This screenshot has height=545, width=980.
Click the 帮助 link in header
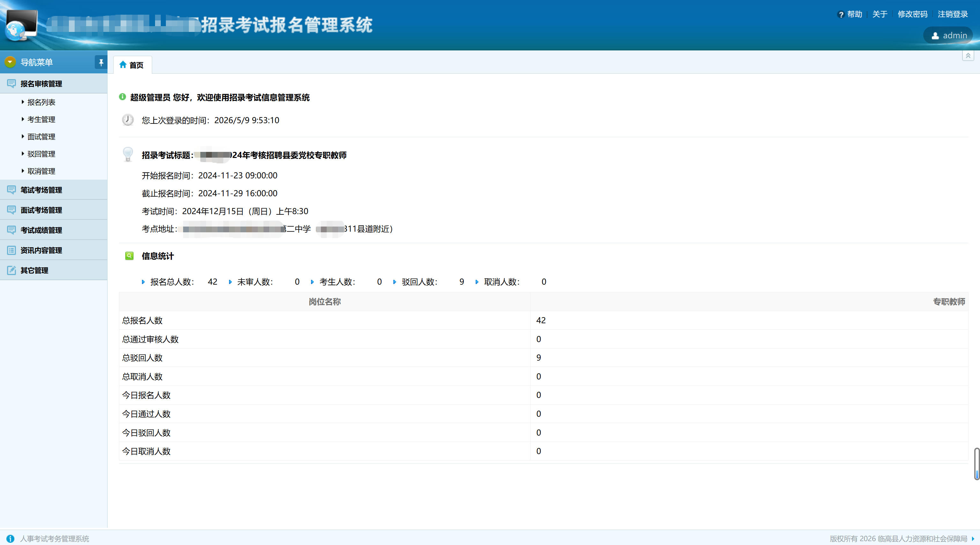854,14
